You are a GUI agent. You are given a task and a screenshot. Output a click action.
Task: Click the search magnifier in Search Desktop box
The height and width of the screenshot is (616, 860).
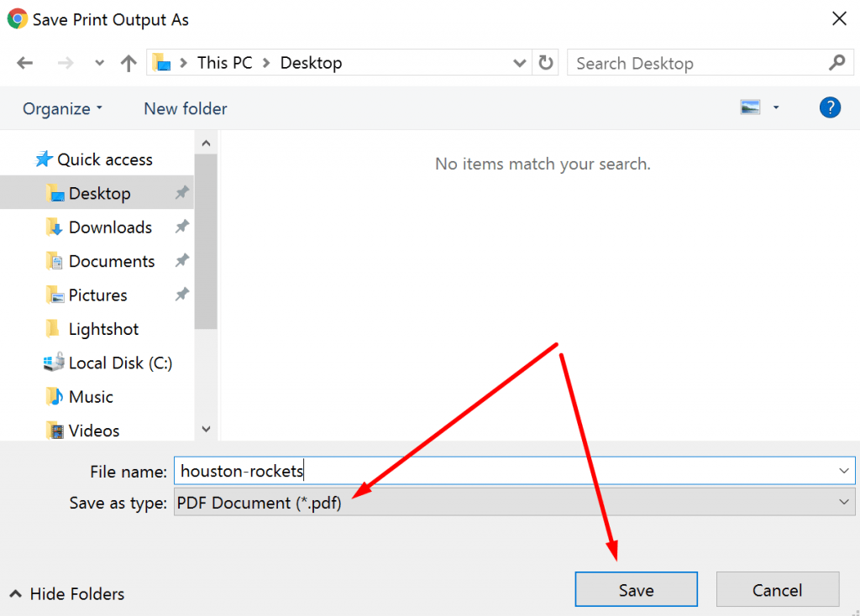coord(836,62)
